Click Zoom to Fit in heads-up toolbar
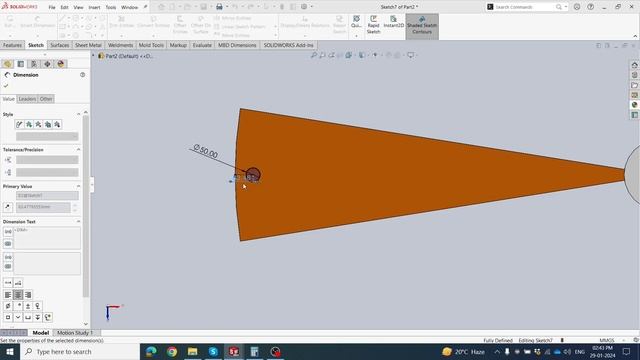The image size is (640, 360). 313,55
